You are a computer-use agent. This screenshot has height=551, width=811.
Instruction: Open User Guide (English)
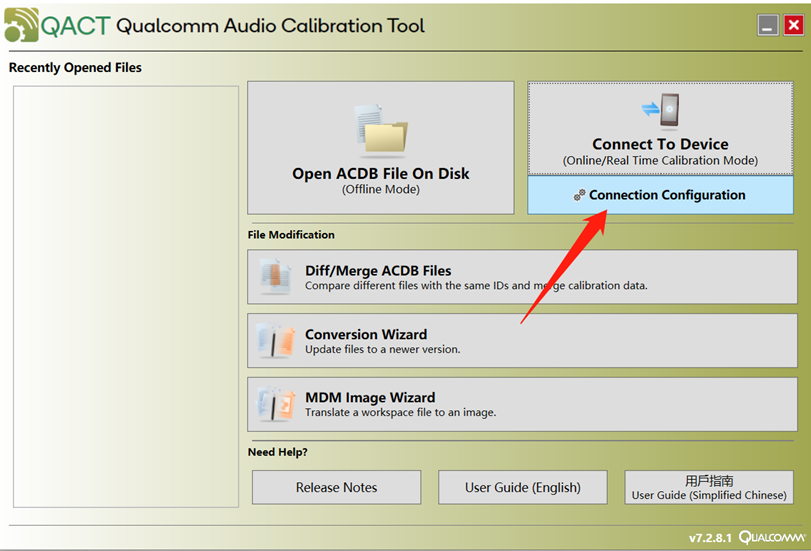point(523,487)
